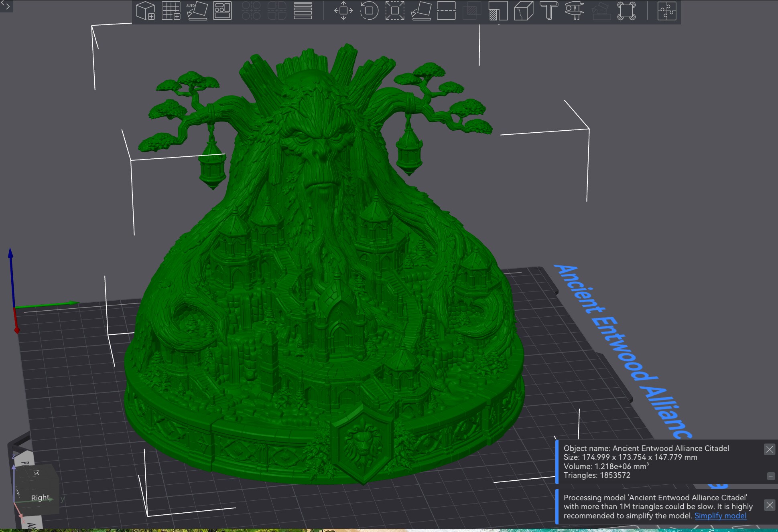Image resolution: width=778 pixels, height=532 pixels.
Task: Open the Measure caliper tool
Action: coord(575,11)
